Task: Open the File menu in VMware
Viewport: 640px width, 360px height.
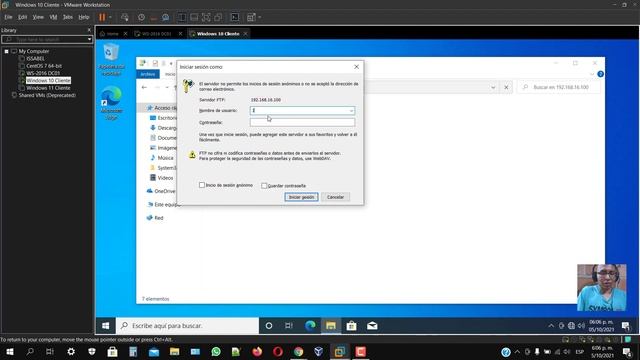Action: 8,17
